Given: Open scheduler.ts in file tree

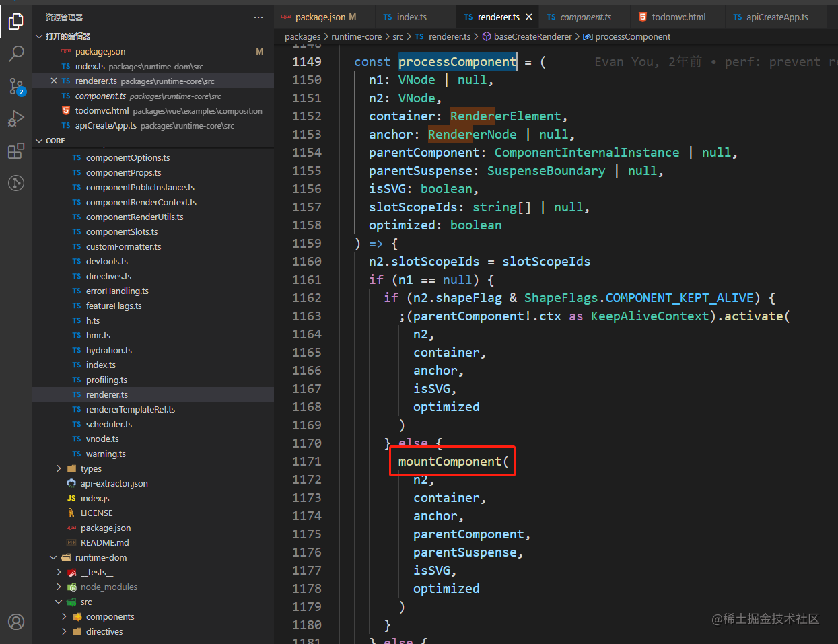Looking at the screenshot, I should click(x=109, y=424).
